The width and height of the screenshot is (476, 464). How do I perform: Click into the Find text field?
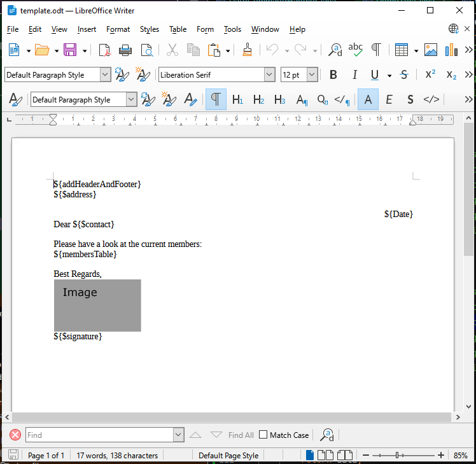click(x=99, y=435)
